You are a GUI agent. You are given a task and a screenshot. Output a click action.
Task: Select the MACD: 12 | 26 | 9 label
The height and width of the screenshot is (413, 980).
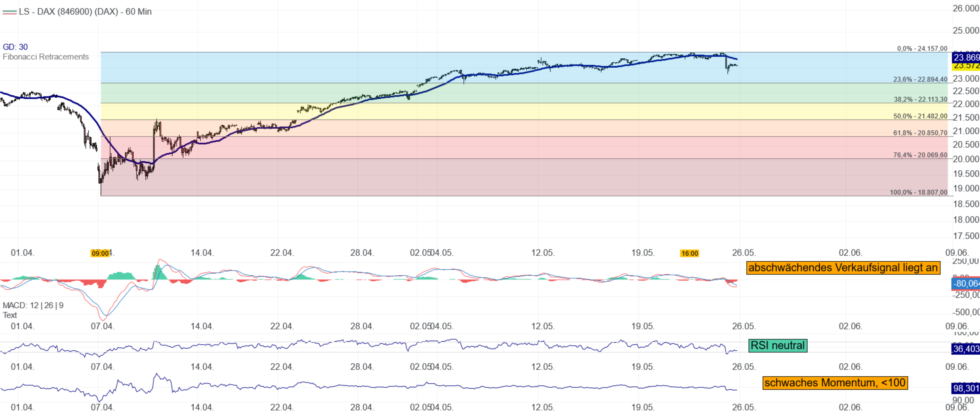(x=33, y=305)
